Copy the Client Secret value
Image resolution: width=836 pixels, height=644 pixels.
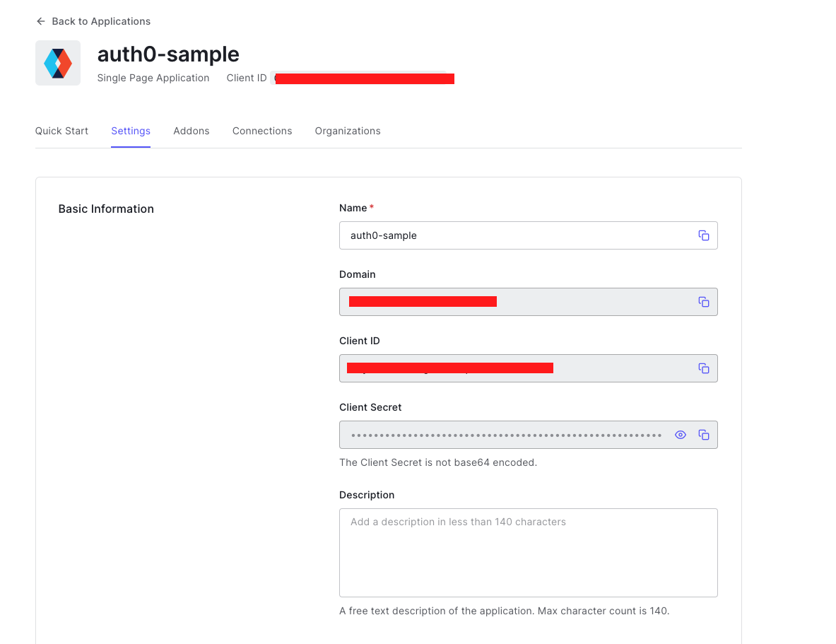click(x=704, y=435)
